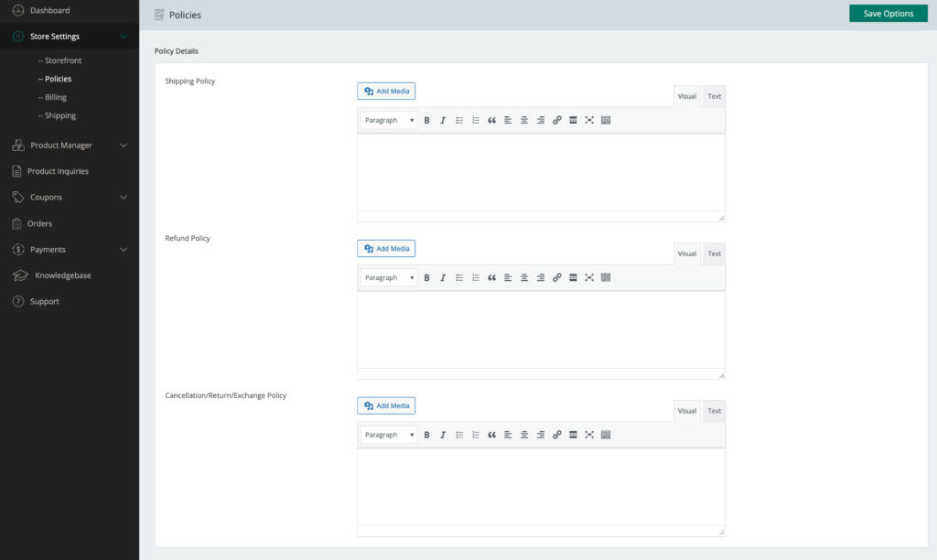The width and height of the screenshot is (937, 560).
Task: Open fullscreen mode in Cancellation Policy editor
Action: (589, 435)
